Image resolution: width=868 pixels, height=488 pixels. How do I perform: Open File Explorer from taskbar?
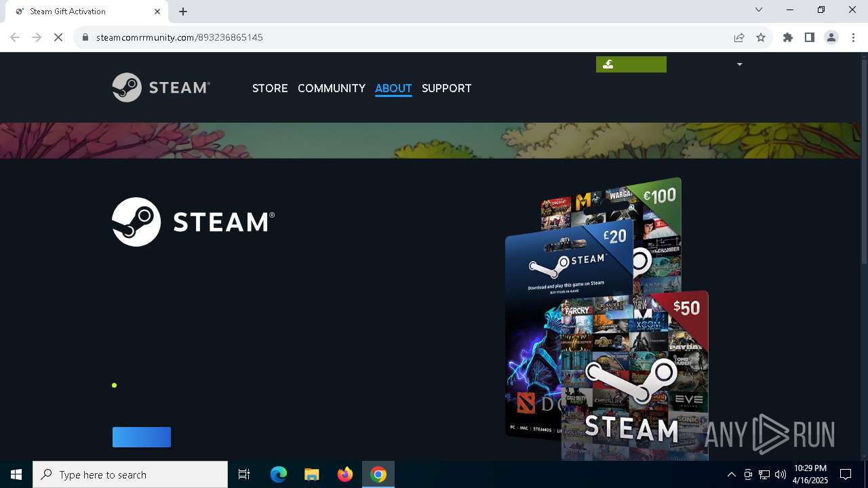point(311,474)
